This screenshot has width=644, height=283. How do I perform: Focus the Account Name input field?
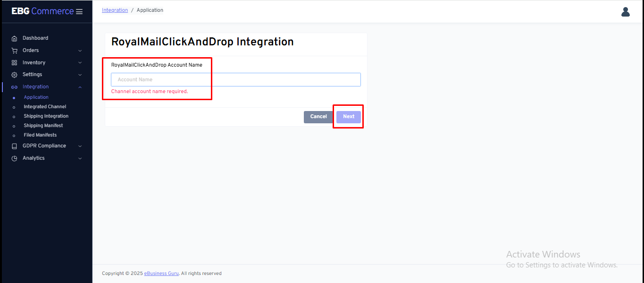pos(235,80)
